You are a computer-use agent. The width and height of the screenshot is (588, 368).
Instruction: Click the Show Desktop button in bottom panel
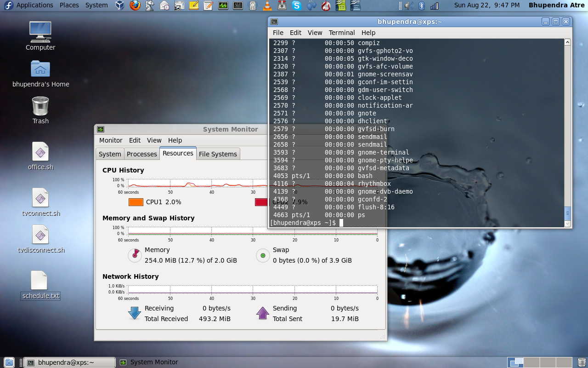click(x=9, y=362)
